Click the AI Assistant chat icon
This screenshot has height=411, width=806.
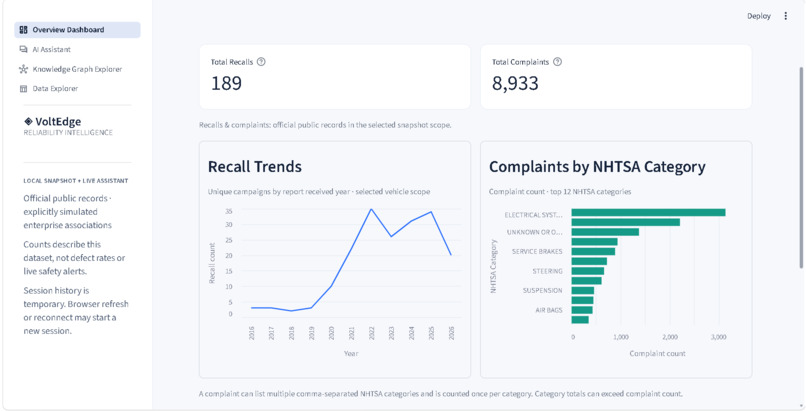(x=23, y=49)
